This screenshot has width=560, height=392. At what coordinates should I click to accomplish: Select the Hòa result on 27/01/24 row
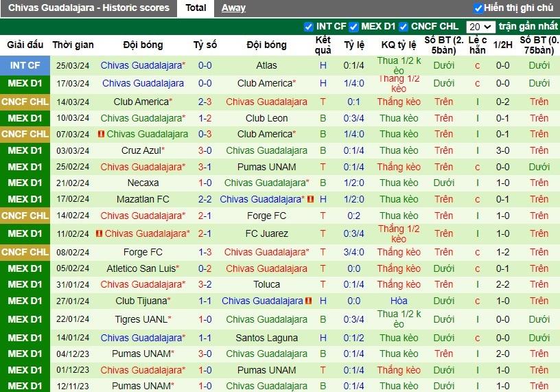[x=399, y=301]
